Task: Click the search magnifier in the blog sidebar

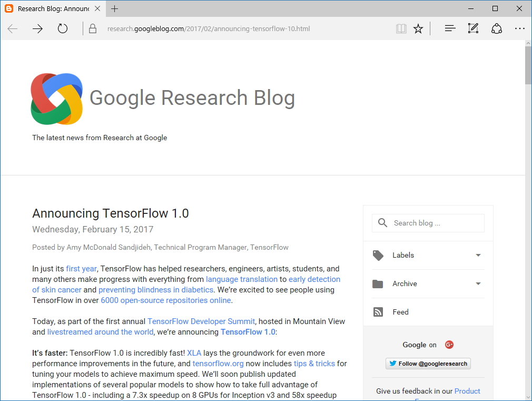Action: pos(382,223)
